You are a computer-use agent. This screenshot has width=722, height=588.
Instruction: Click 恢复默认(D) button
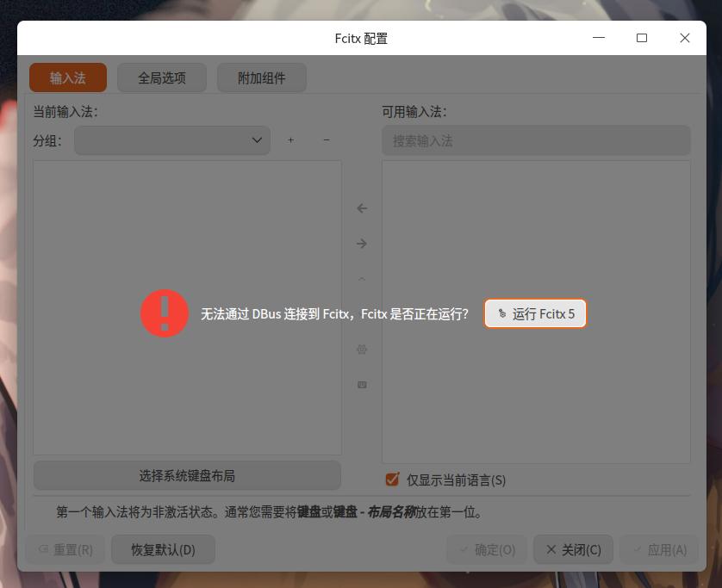point(164,549)
